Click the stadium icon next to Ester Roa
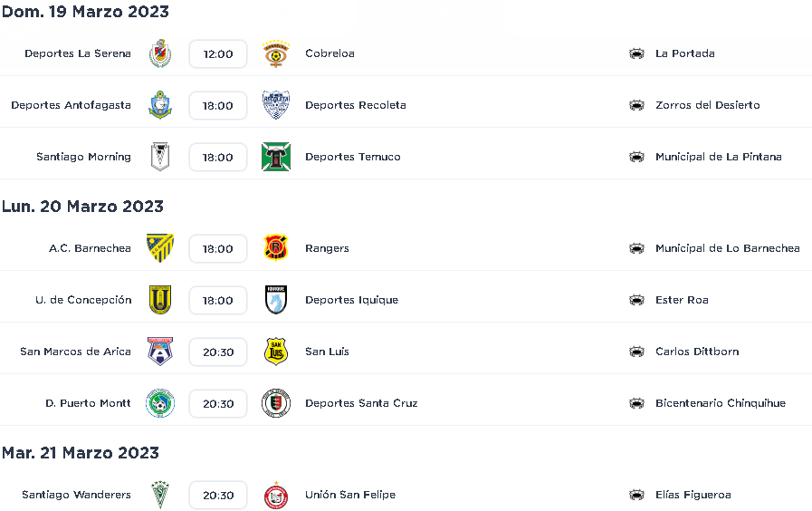The width and height of the screenshot is (812, 511). click(636, 300)
